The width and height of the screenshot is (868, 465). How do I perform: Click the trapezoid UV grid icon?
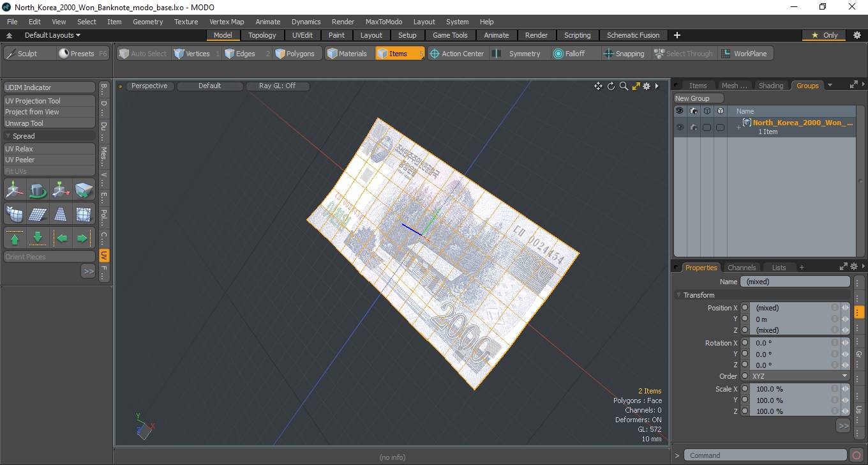coord(61,214)
